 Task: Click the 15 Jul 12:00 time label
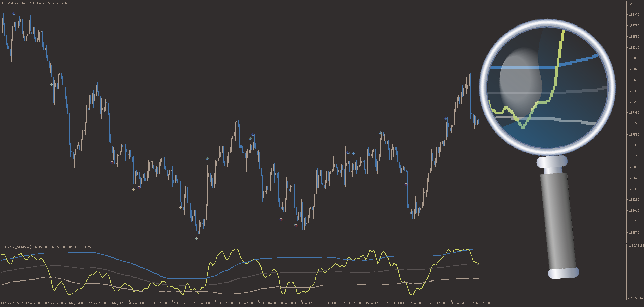[x=374, y=303]
